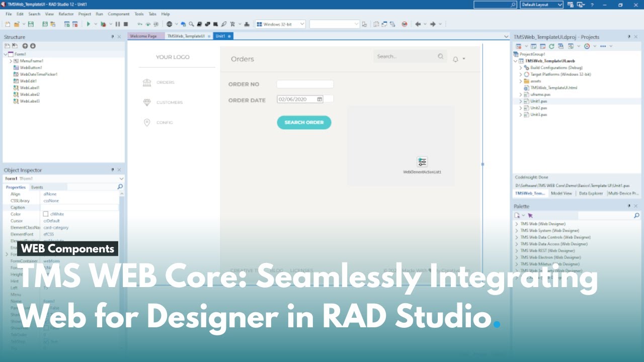The image size is (644, 362).
Task: Switch to the Welcome Page tab
Action: (x=145, y=36)
